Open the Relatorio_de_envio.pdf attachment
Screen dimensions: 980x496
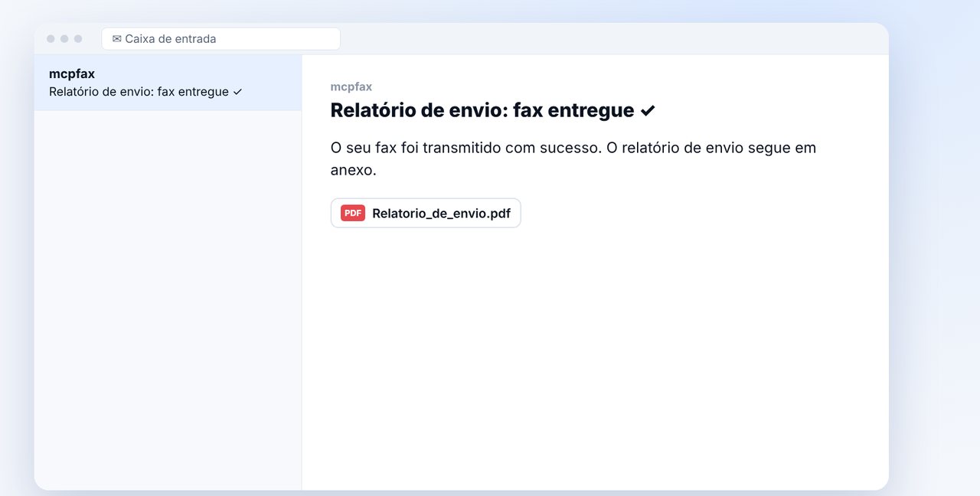click(426, 213)
